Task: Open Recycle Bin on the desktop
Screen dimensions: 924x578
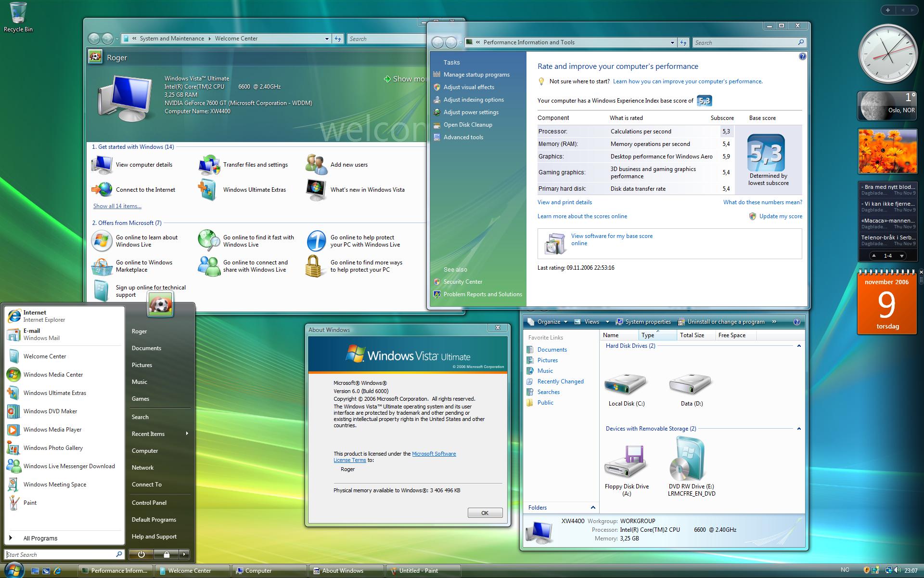Action: tap(18, 18)
